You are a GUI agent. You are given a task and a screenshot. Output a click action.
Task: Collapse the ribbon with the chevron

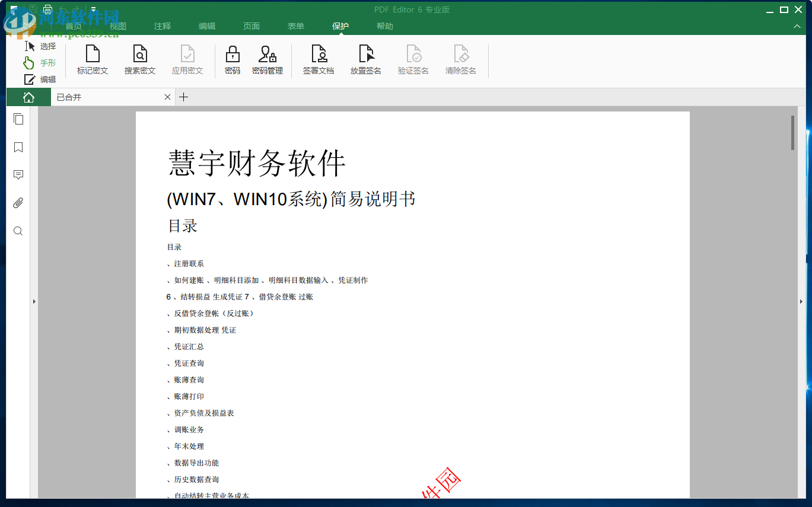click(797, 27)
